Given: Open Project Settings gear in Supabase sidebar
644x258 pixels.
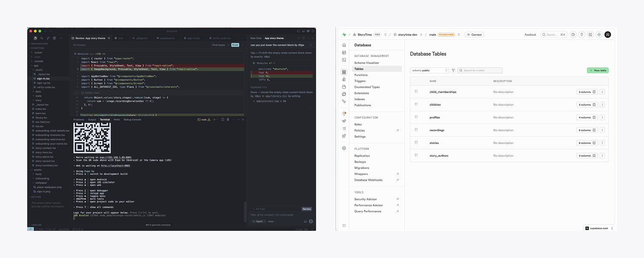Looking at the screenshot, I should [344, 148].
